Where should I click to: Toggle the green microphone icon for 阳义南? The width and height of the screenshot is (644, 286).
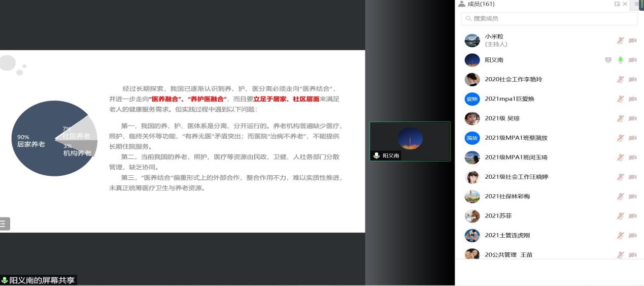click(620, 60)
